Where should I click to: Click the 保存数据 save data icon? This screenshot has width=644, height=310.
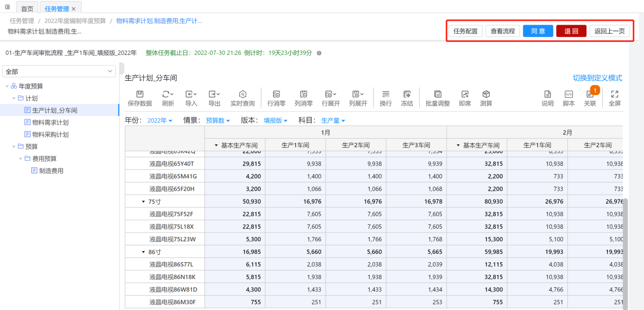pyautogui.click(x=139, y=98)
